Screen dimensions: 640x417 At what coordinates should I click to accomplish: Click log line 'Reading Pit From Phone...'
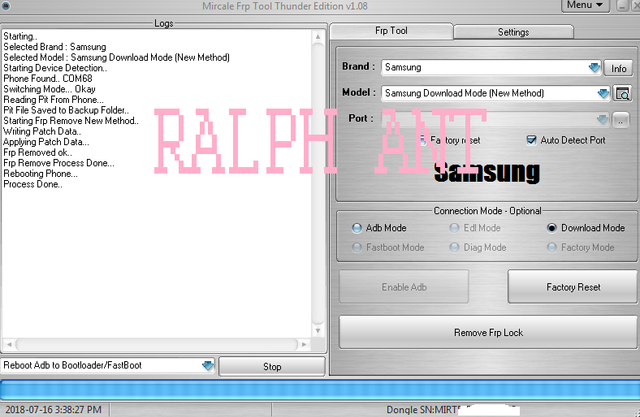pos(53,100)
